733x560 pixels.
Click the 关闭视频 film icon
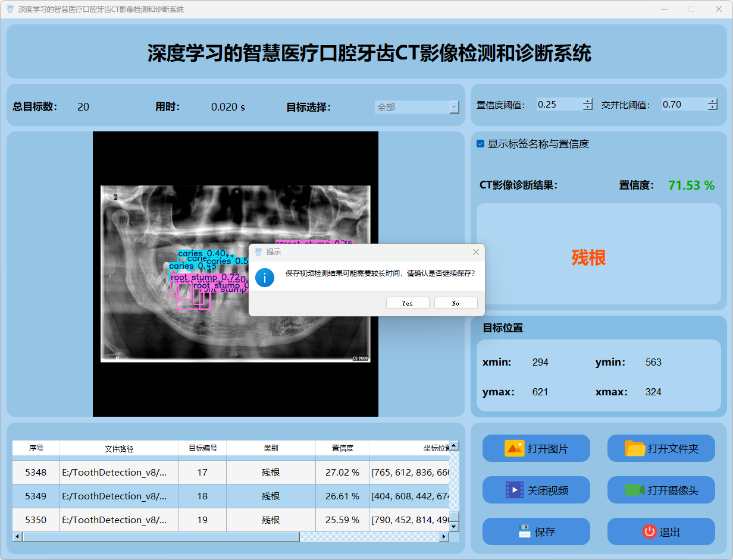(514, 490)
